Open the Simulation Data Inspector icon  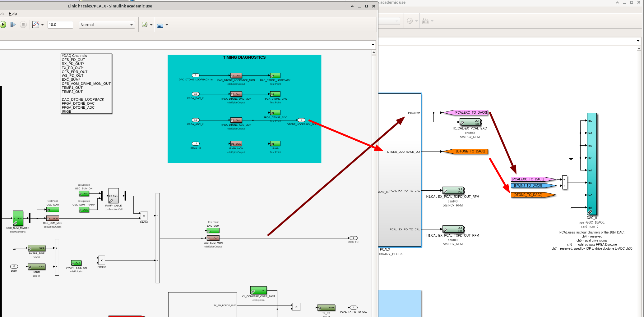36,25
